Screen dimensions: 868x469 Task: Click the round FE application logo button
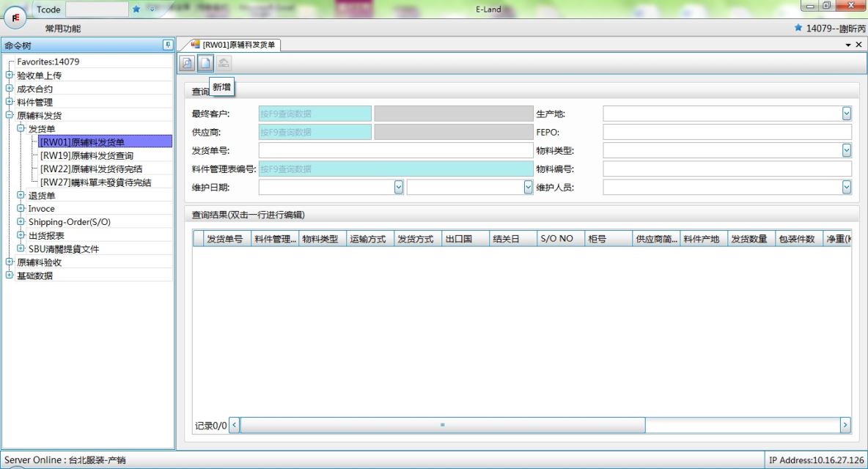tap(15, 16)
